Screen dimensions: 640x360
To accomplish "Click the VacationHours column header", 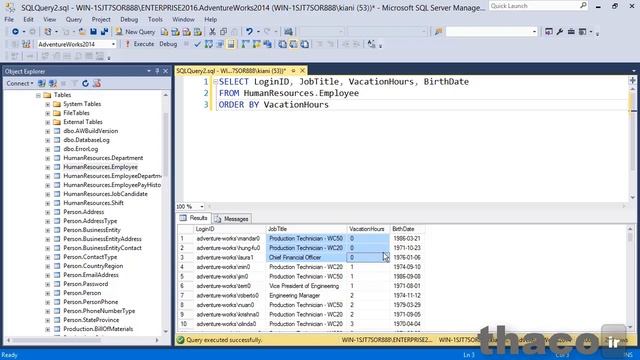I will click(368, 229).
